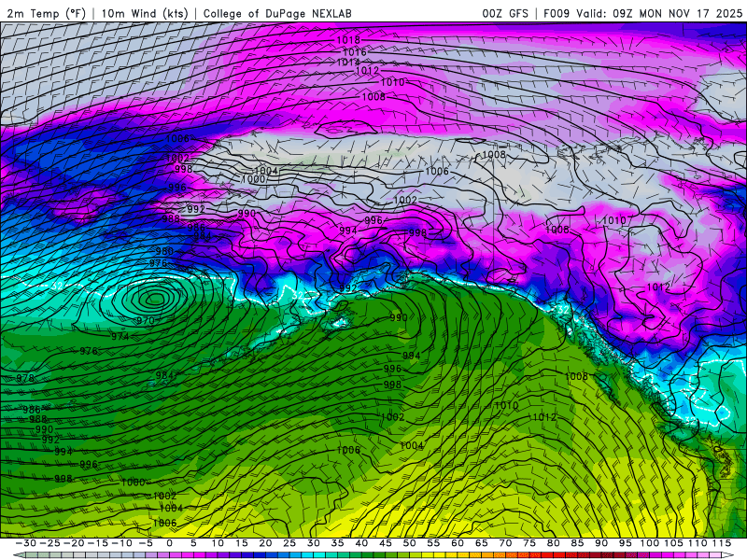Click the innermost closed contour of the low
This screenshot has width=747, height=560.
tap(155, 299)
